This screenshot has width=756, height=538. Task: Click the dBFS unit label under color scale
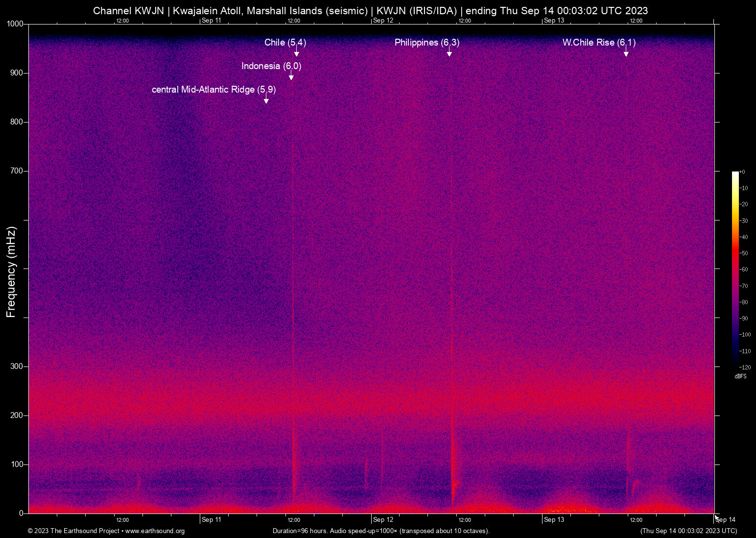[740, 376]
